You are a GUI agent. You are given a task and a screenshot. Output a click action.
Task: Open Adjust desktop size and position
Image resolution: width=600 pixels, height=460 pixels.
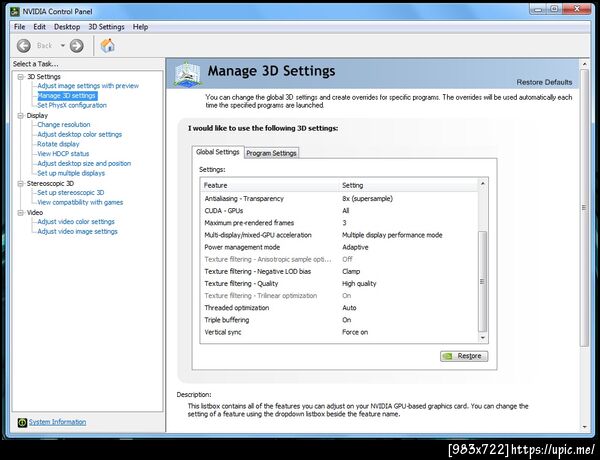coord(84,163)
